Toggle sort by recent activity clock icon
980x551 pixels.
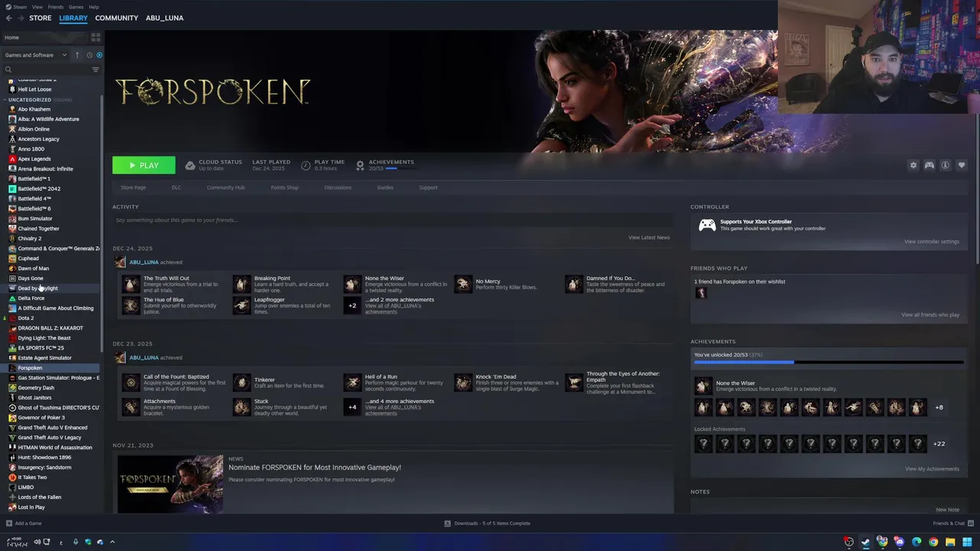89,55
